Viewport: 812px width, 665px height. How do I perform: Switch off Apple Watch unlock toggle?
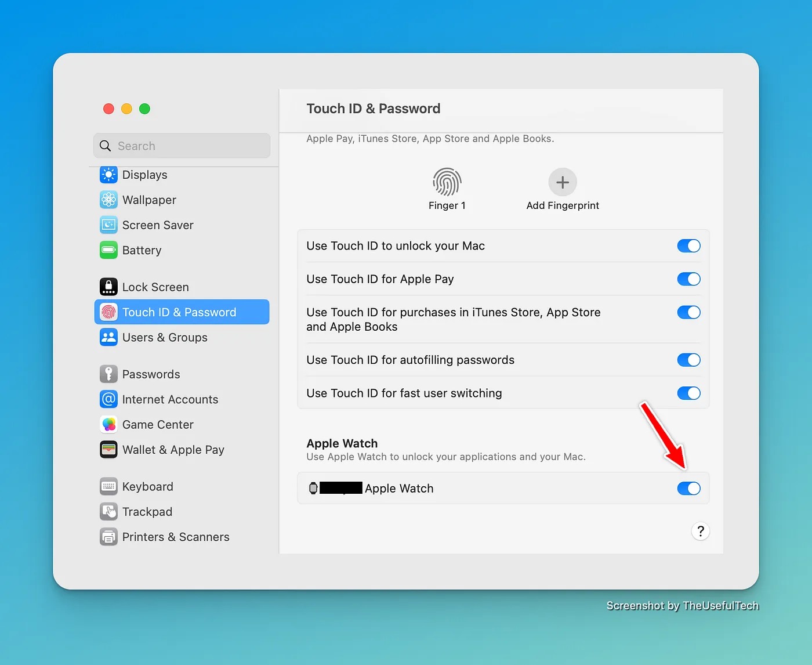pos(688,489)
